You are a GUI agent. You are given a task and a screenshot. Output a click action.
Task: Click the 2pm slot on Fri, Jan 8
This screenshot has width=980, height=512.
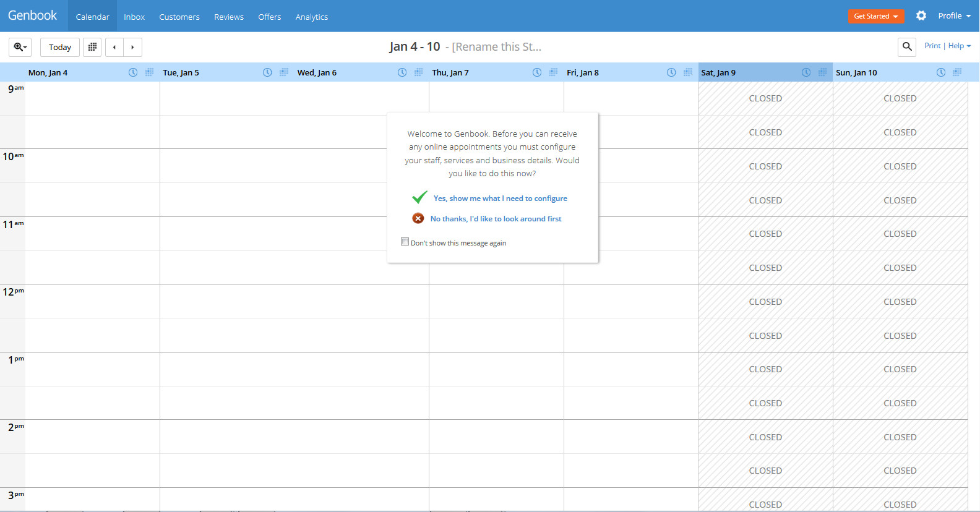point(631,437)
